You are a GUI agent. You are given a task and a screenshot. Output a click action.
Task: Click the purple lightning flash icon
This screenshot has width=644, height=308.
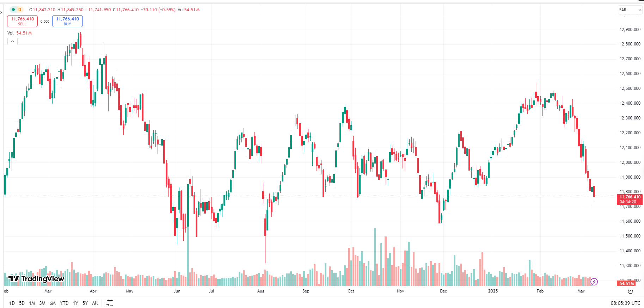(594, 282)
